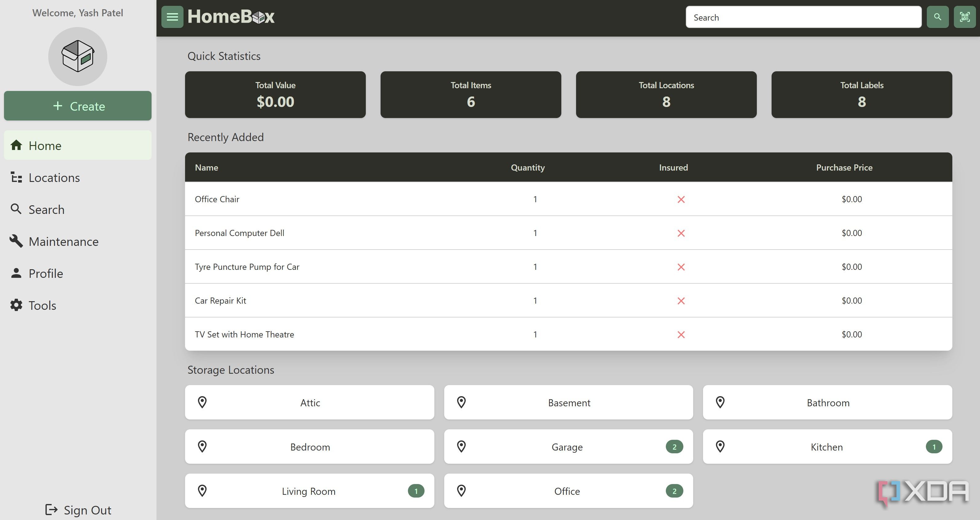Click the house icon beside Home

pyautogui.click(x=16, y=145)
